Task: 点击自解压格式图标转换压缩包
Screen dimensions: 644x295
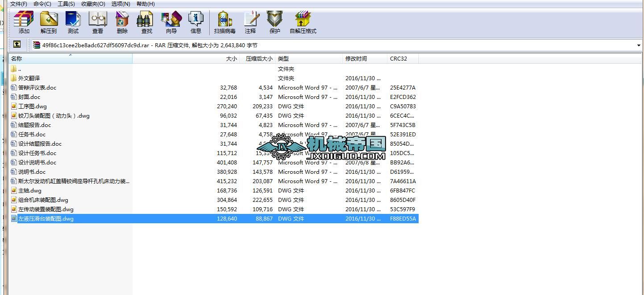Action: pyautogui.click(x=302, y=21)
